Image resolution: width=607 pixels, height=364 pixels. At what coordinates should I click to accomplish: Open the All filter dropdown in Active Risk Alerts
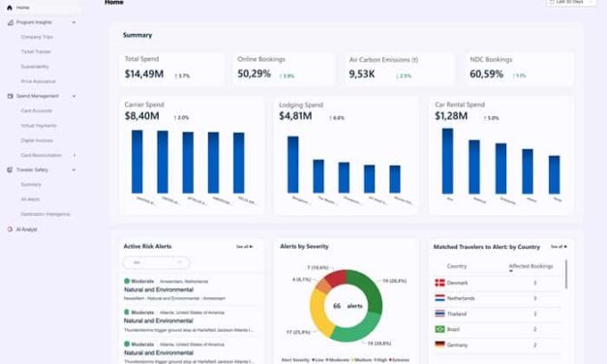click(157, 262)
